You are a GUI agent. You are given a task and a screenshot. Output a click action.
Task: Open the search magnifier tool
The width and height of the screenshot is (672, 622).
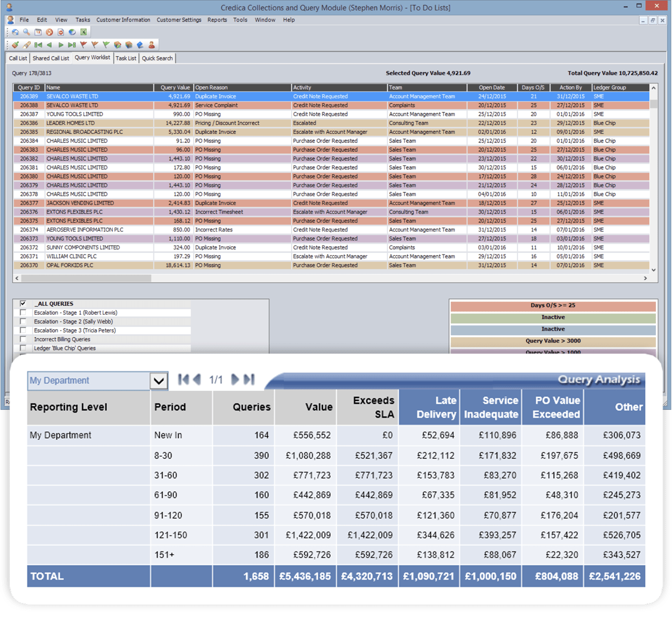[x=26, y=32]
